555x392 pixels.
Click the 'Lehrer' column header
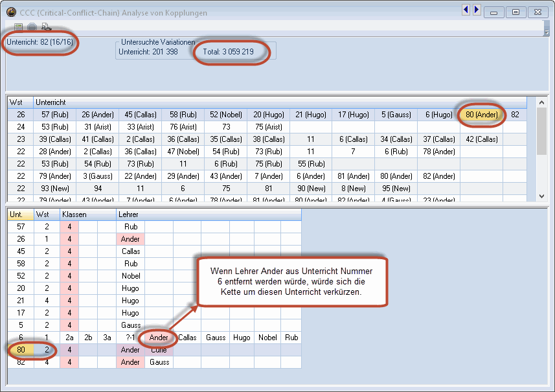coord(209,214)
